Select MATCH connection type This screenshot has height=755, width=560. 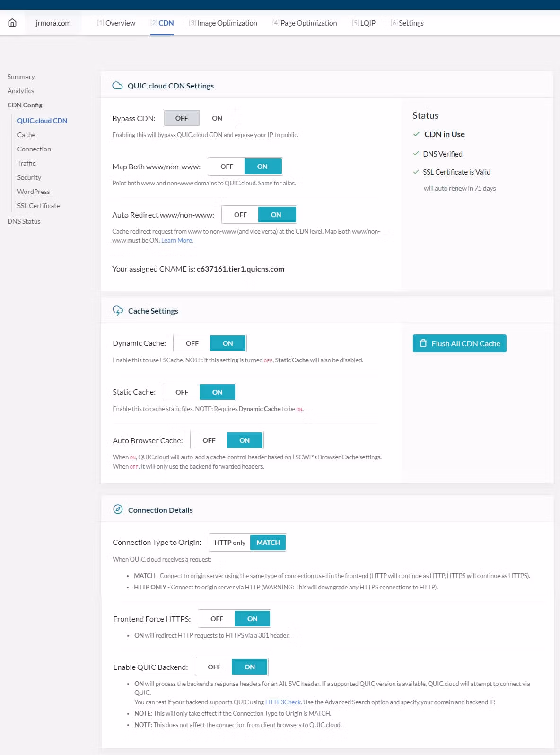(x=268, y=543)
